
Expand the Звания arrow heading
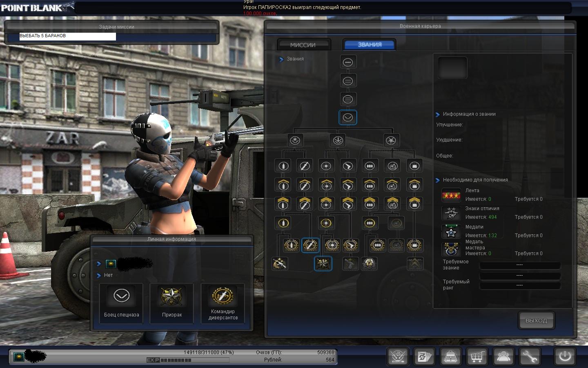[x=281, y=59]
